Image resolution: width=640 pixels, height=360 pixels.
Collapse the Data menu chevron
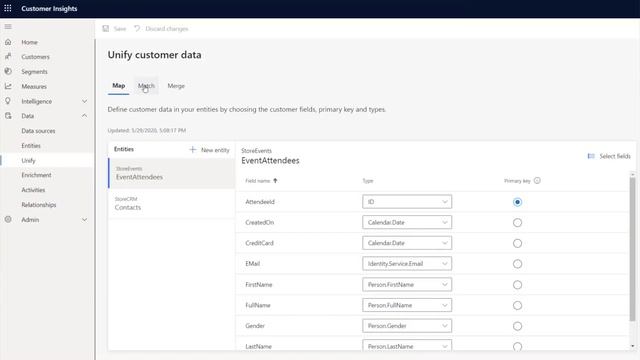click(x=84, y=116)
